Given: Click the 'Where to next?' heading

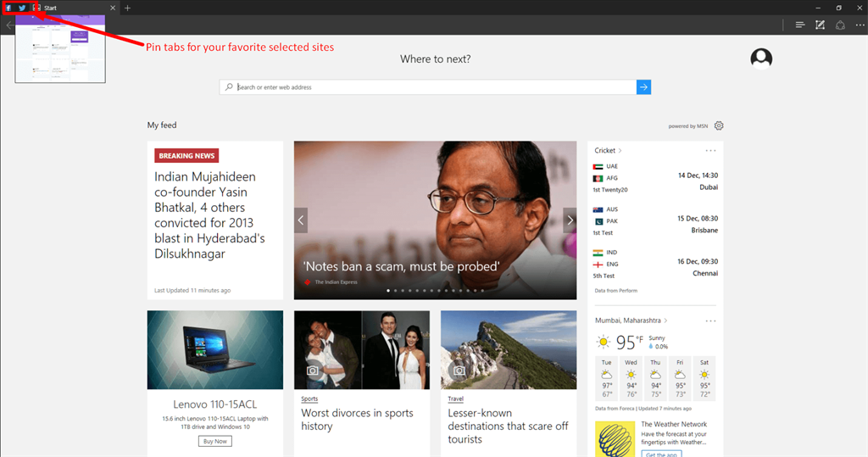Looking at the screenshot, I should pyautogui.click(x=435, y=59).
